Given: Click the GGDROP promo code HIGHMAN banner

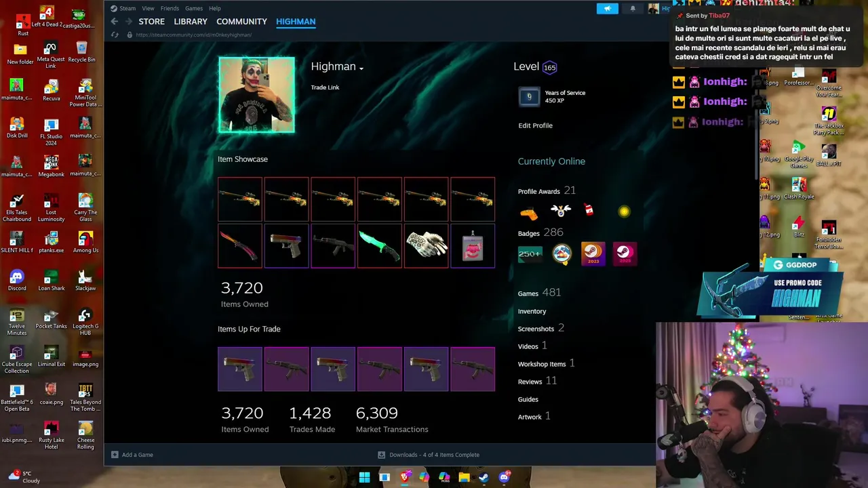Looking at the screenshot, I should pyautogui.click(x=771, y=291).
